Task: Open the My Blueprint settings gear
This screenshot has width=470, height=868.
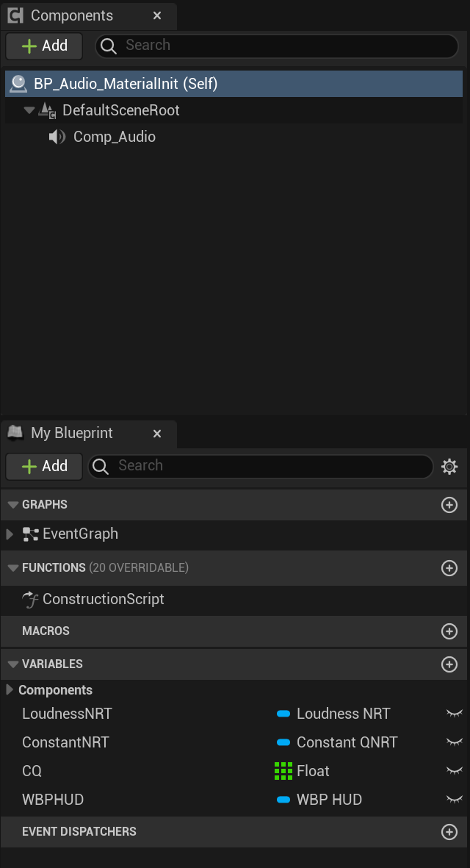Action: coord(449,466)
